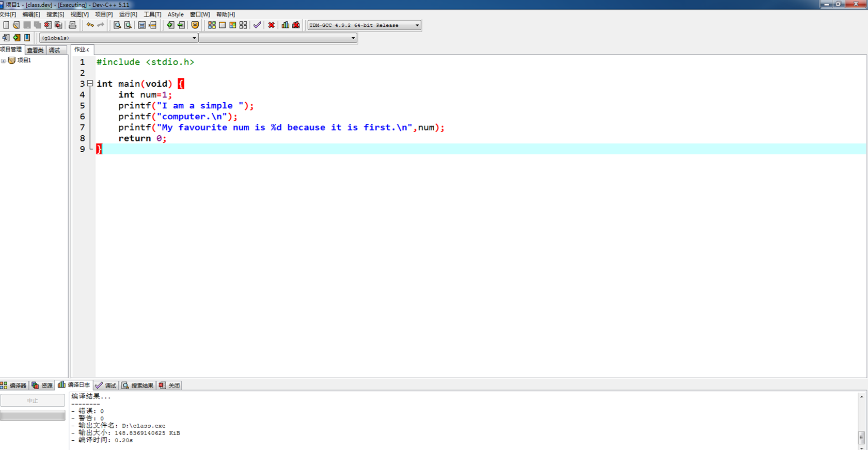Click the Save file toolbar icon

27,25
